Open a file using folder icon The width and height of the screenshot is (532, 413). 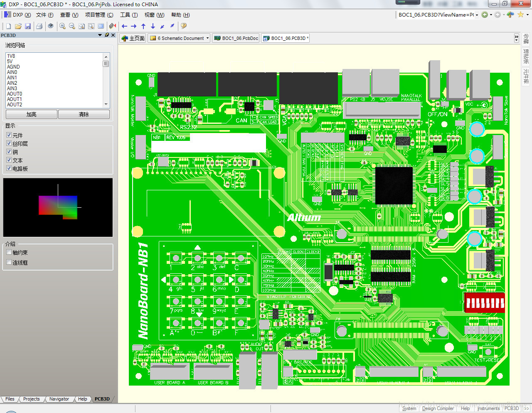pyautogui.click(x=18, y=26)
